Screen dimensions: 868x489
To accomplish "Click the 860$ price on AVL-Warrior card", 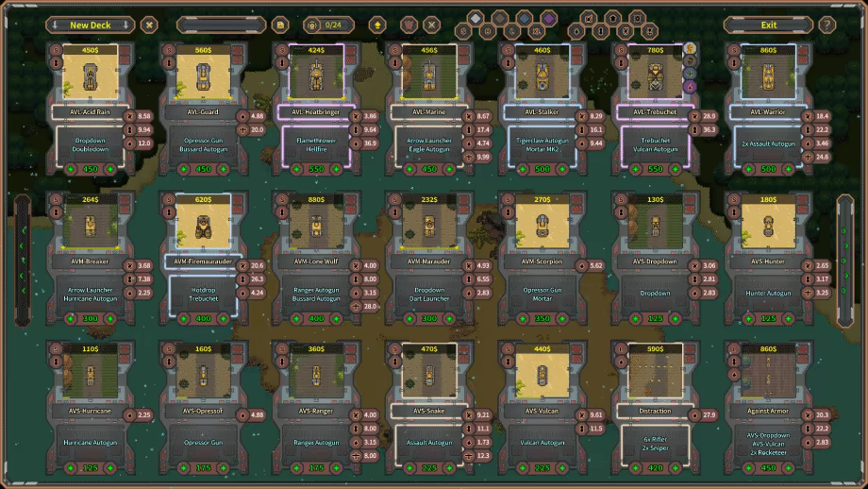I will [x=768, y=50].
